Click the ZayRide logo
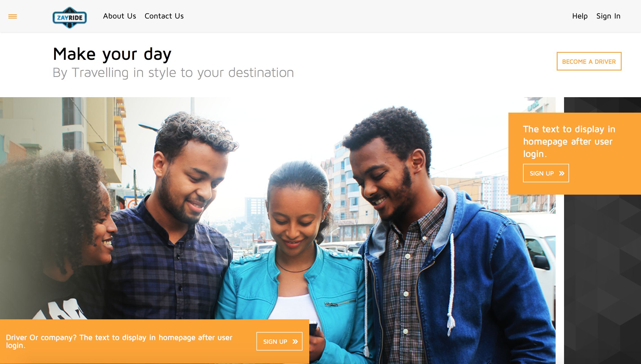This screenshot has height=364, width=641. (x=70, y=17)
